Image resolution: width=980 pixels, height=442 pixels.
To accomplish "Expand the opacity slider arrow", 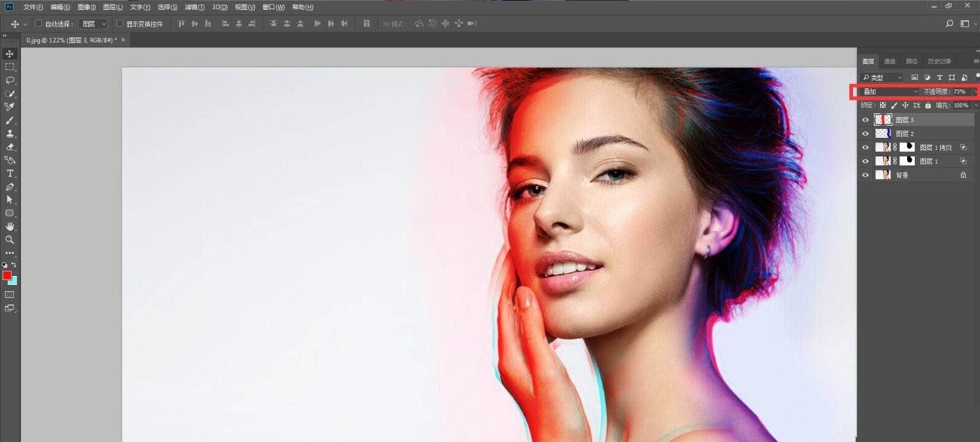I will (x=975, y=91).
